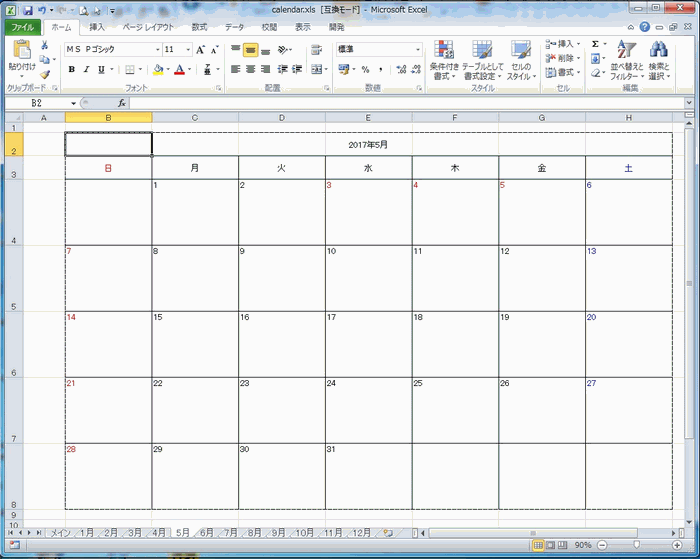The width and height of the screenshot is (700, 559).
Task: Open the font color dropdown arrow
Action: pos(189,69)
